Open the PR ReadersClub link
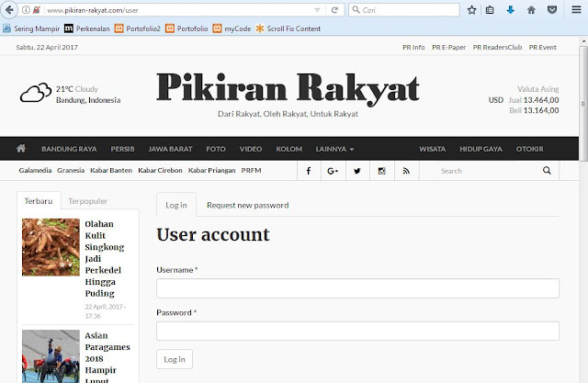This screenshot has height=383, width=588. coord(497,47)
